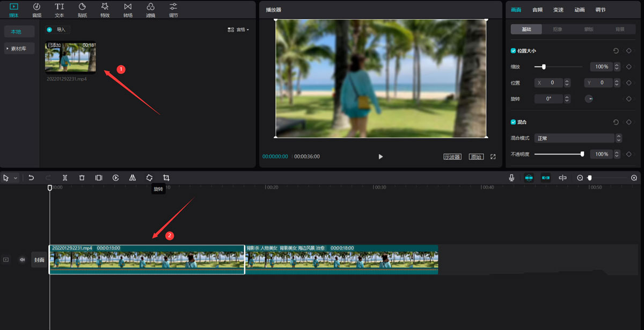Image resolution: width=644 pixels, height=330 pixels.
Task: Open the 调节 (Adjust) icon in top toolbar
Action: pyautogui.click(x=173, y=10)
